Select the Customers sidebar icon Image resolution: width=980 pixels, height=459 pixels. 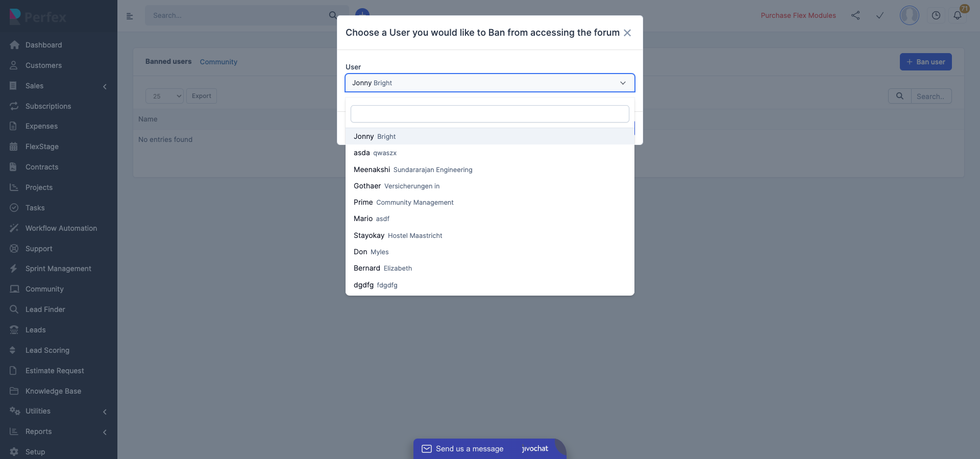click(x=13, y=65)
